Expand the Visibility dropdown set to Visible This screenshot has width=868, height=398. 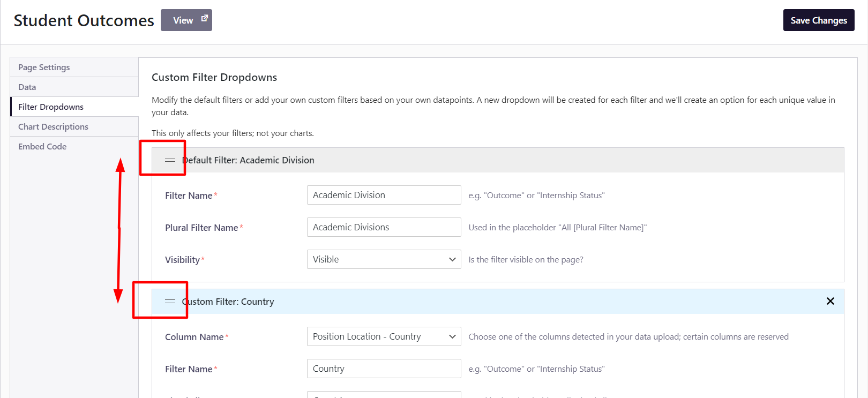[384, 259]
